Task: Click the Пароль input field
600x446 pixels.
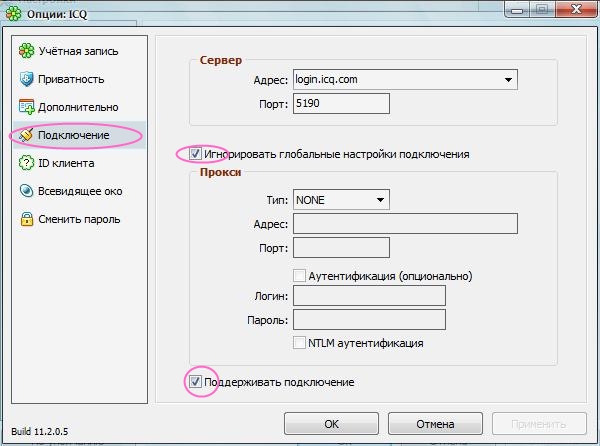Action: coord(369,319)
